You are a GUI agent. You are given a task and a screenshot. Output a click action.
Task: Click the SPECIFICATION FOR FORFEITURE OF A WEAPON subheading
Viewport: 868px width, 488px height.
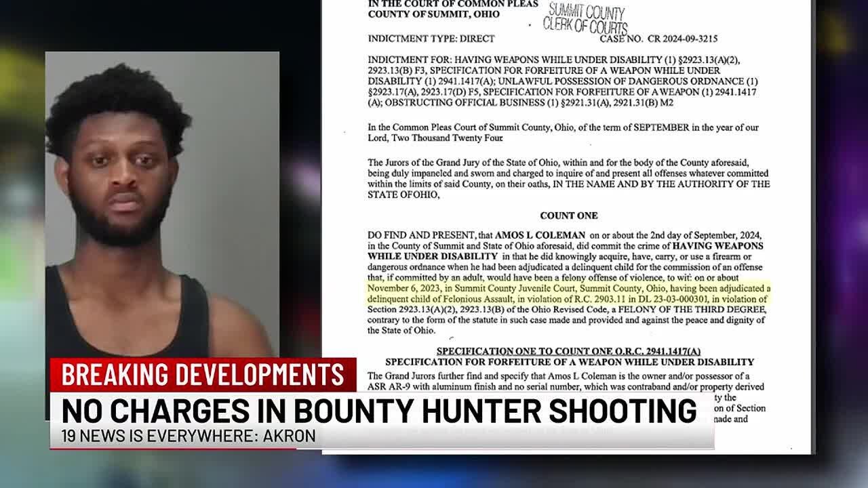pyautogui.click(x=570, y=362)
